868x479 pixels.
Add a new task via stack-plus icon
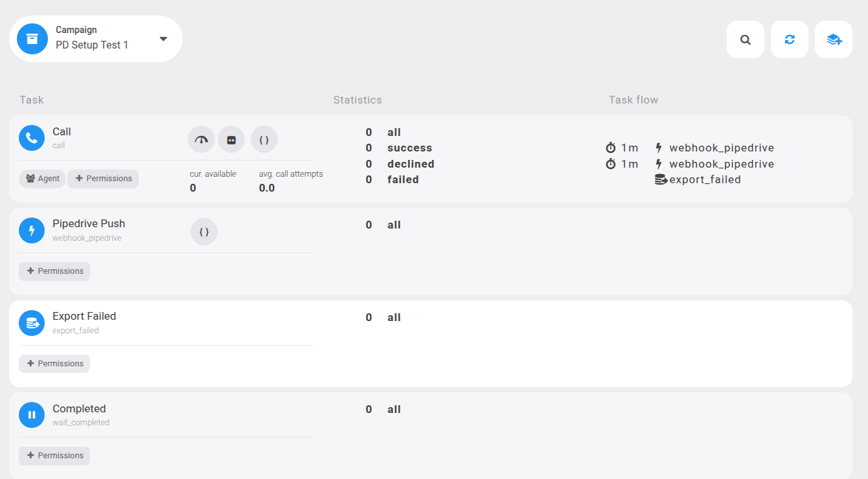[834, 39]
